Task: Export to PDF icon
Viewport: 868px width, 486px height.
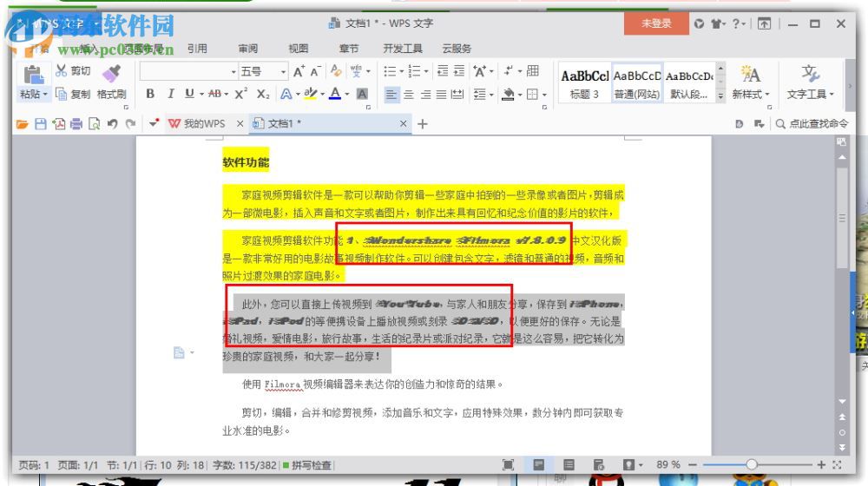Action: click(x=59, y=124)
